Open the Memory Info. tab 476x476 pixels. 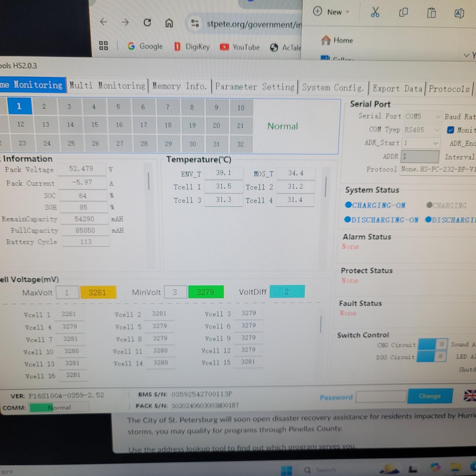tap(179, 86)
